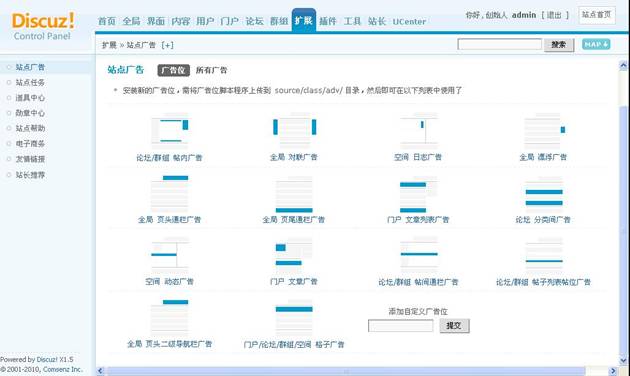Image resolution: width=630 pixels, height=376 pixels.
Task: Open the 用户 top menu
Action: coord(205,21)
